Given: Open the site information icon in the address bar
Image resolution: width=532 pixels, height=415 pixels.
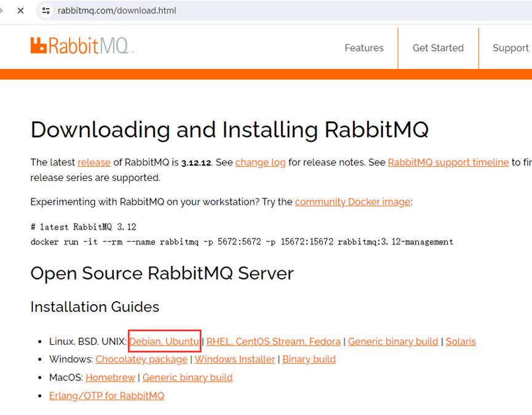Looking at the screenshot, I should 46,11.
